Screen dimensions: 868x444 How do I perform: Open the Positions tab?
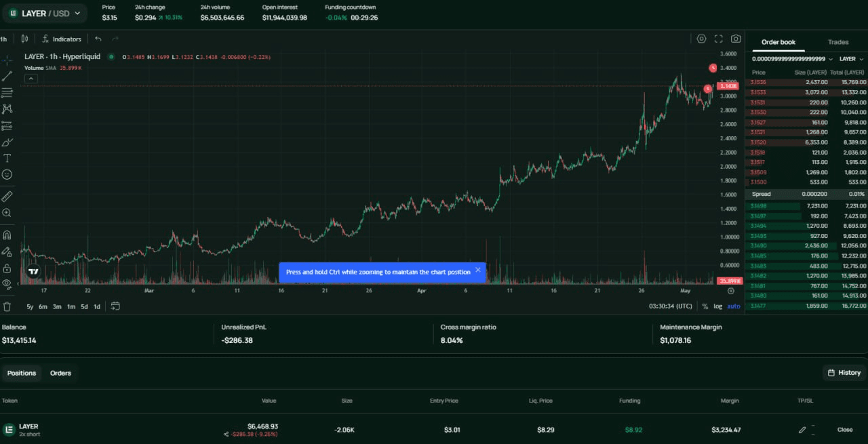coord(22,373)
